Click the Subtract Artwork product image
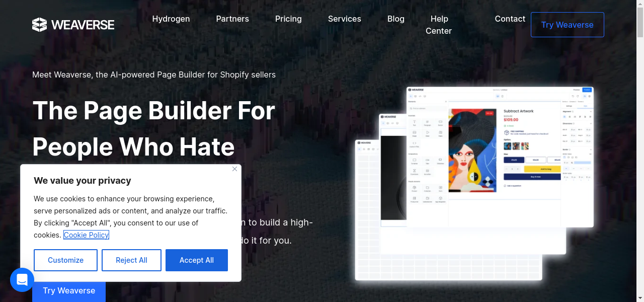Viewport: 644px width, 302px height. pos(472,151)
